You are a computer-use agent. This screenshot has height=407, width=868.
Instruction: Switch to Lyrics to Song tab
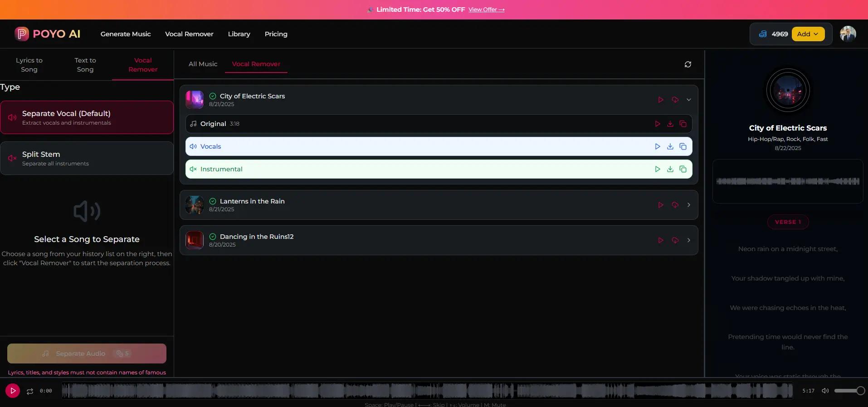coord(29,65)
